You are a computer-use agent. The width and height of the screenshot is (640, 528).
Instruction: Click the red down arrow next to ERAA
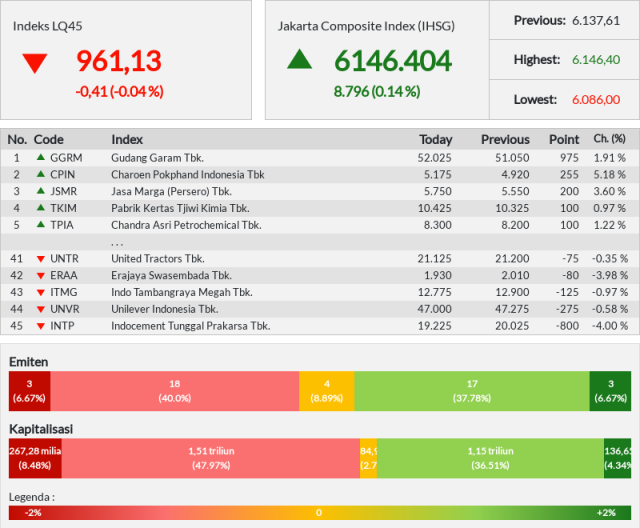point(41,276)
